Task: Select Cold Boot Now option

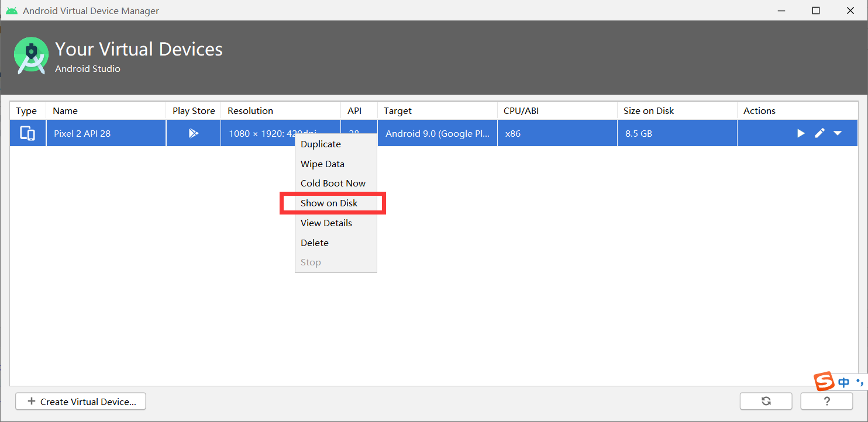Action: [x=333, y=183]
